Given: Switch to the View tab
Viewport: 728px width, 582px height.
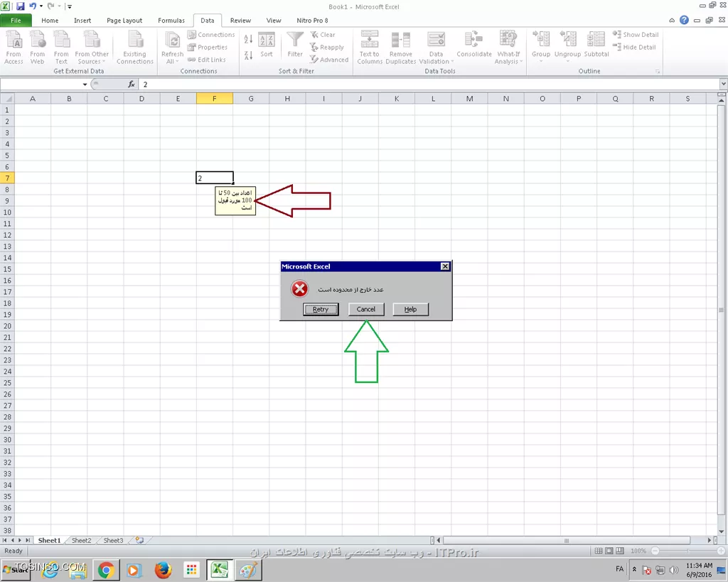Looking at the screenshot, I should click(274, 21).
